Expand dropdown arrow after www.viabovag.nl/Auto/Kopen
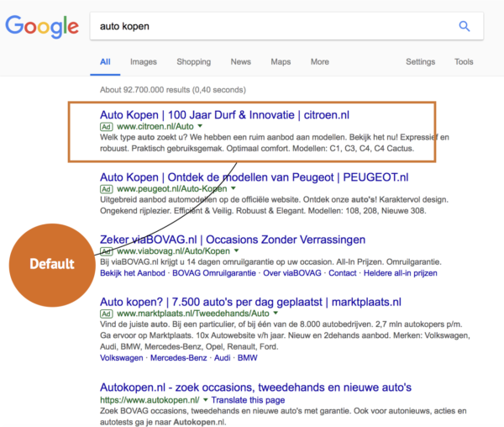The image size is (504, 427). 236,250
